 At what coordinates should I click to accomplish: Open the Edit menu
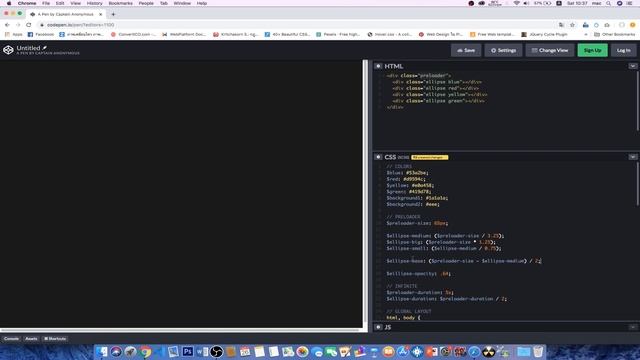coord(60,3)
